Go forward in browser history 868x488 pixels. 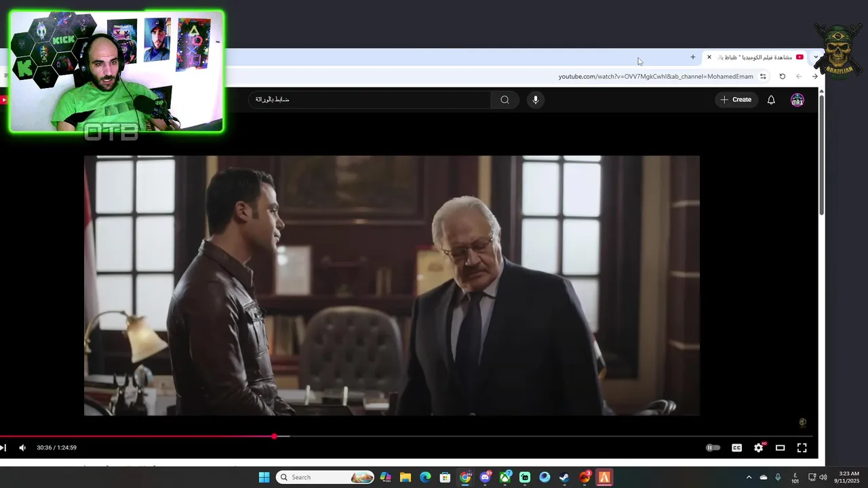(x=814, y=77)
